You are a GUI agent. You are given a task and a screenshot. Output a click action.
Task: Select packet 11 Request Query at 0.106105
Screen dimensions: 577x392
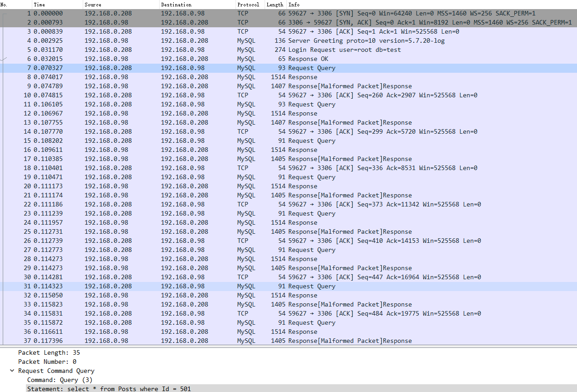pos(288,104)
